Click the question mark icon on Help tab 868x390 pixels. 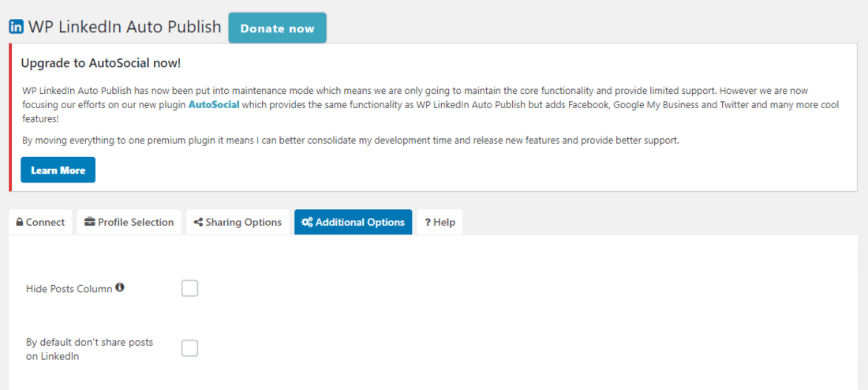428,223
